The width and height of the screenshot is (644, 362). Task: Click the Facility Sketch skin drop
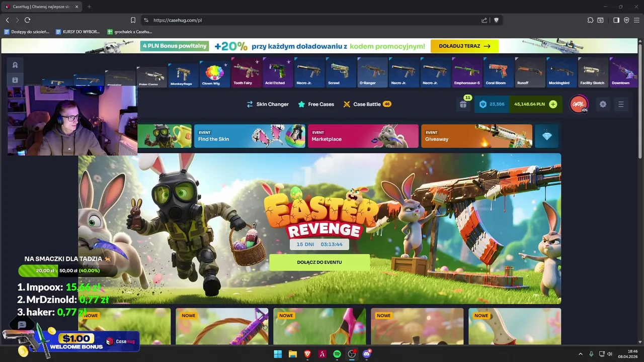[x=593, y=72]
